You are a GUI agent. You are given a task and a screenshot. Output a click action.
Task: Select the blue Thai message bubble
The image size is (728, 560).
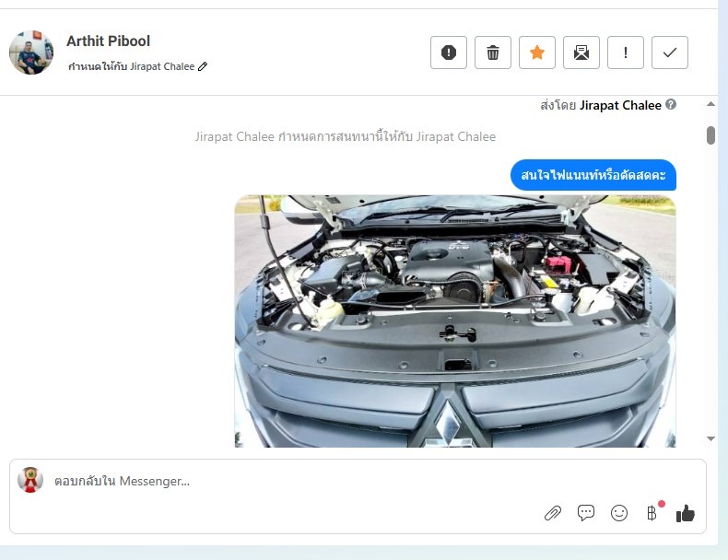click(x=593, y=175)
